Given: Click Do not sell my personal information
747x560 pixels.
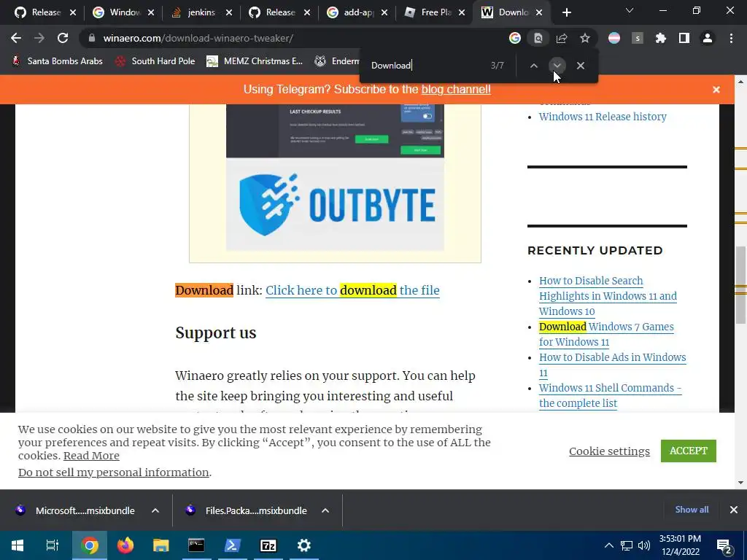Looking at the screenshot, I should (113, 472).
